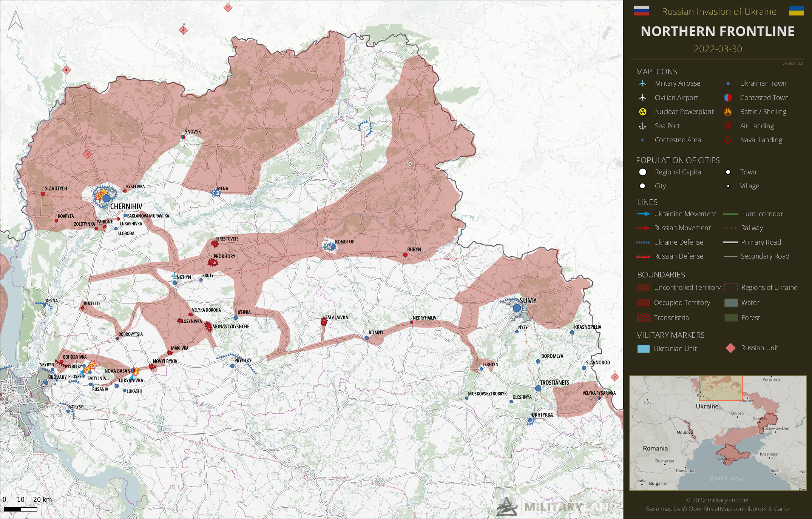Click the Russian flag icon in header
The image size is (812, 519).
(x=641, y=11)
